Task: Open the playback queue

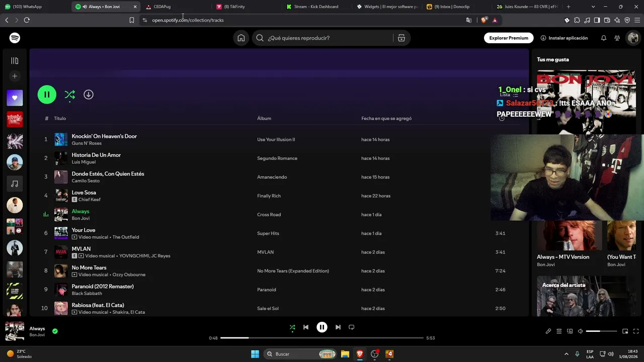Action: click(559, 331)
